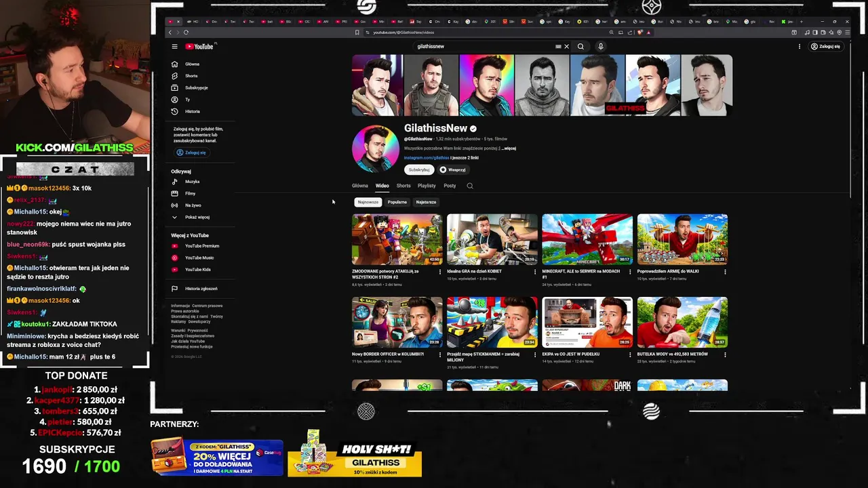Click the HOLY SH*T GILATHISS partner banner
Viewport: 868px width, 488px height.
click(355, 454)
